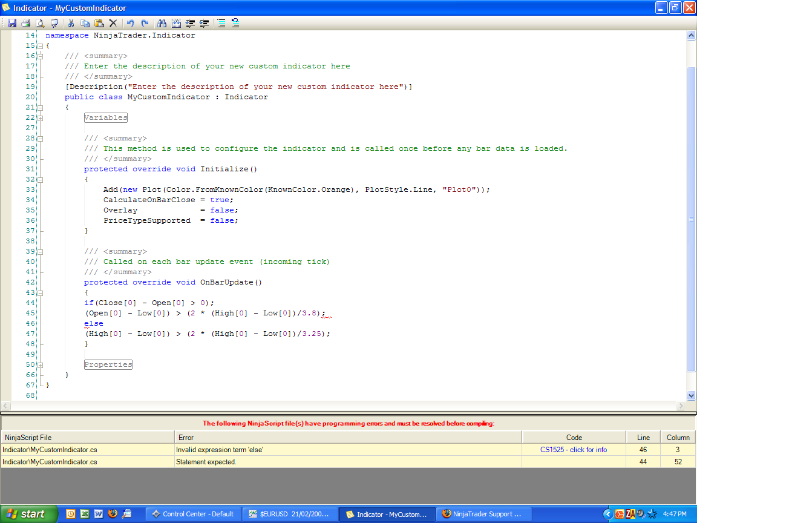
Task: Launch Firefox from the Quick Launch bar
Action: [x=113, y=514]
